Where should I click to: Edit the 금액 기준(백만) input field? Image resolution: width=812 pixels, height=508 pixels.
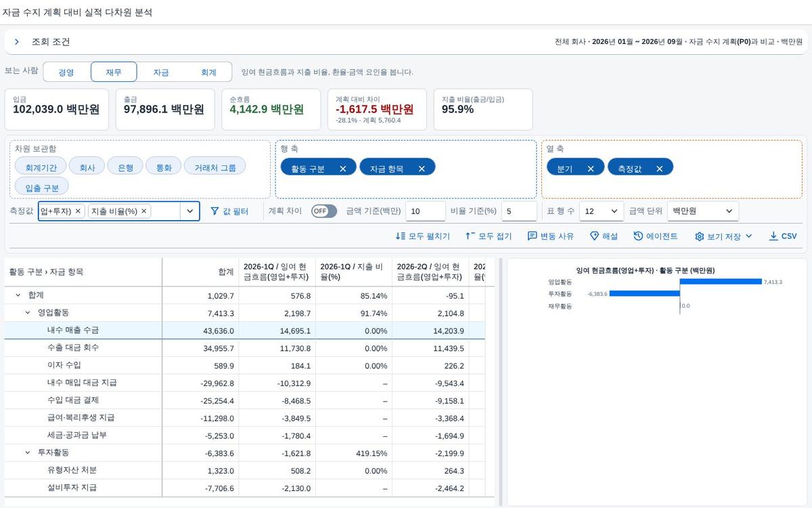pos(426,211)
